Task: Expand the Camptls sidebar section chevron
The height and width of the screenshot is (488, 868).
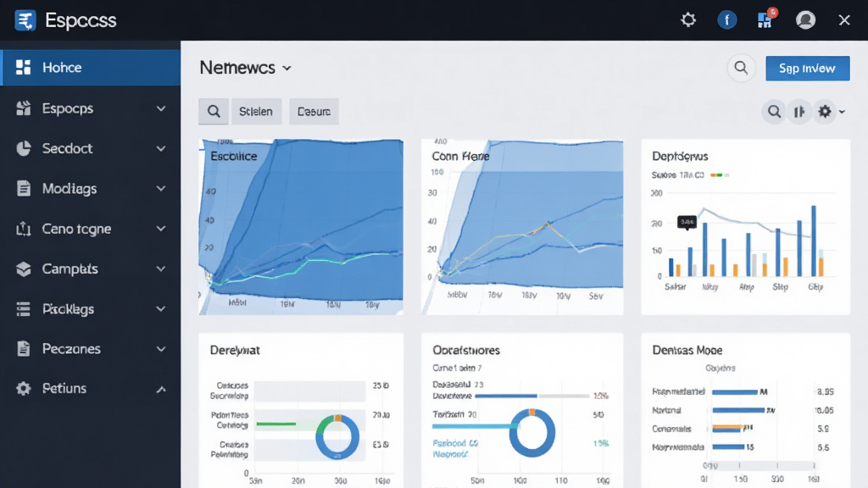Action: (161, 269)
